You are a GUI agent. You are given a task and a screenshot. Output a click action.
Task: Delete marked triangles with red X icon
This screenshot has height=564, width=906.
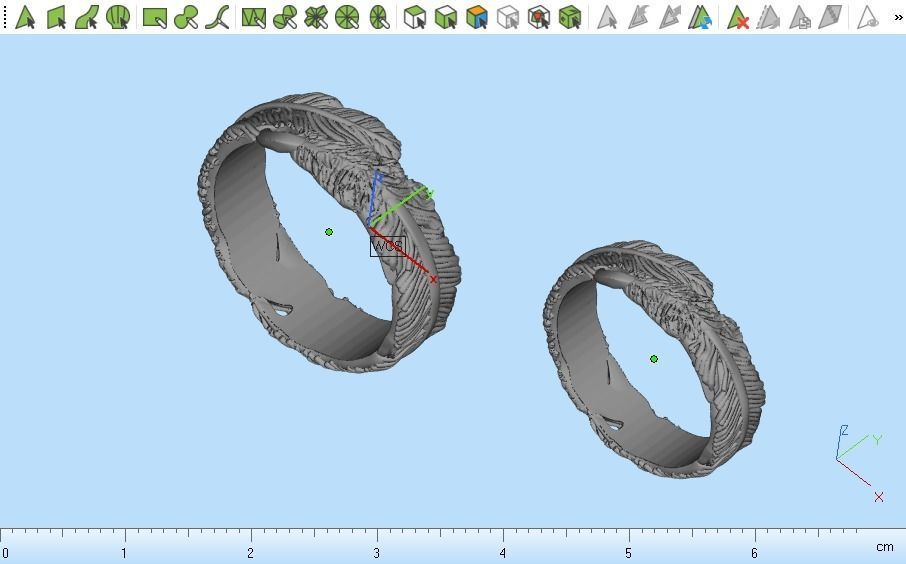click(738, 17)
